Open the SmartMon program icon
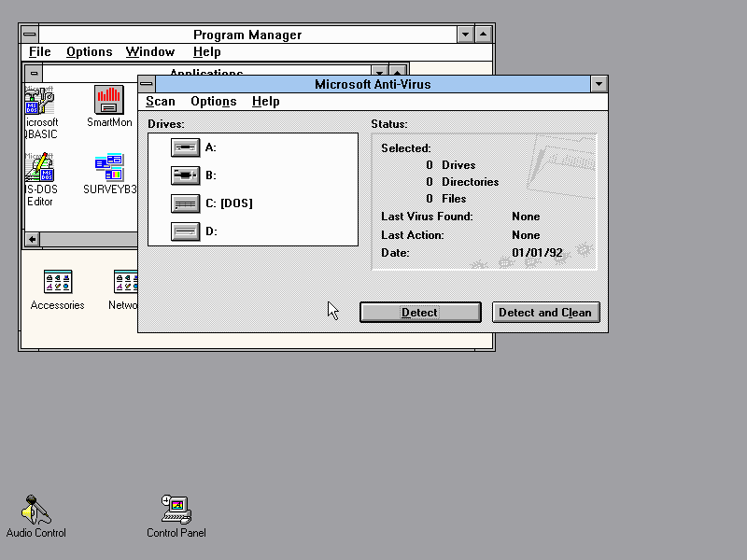This screenshot has height=560, width=747. [109, 100]
